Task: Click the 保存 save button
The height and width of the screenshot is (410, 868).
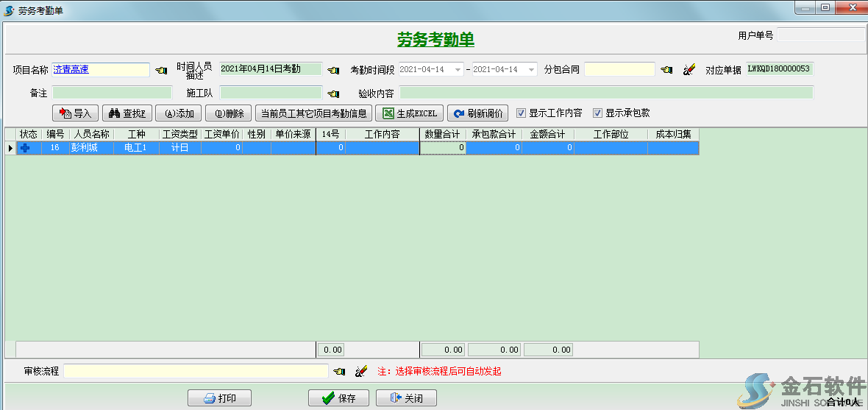Action: (x=338, y=398)
